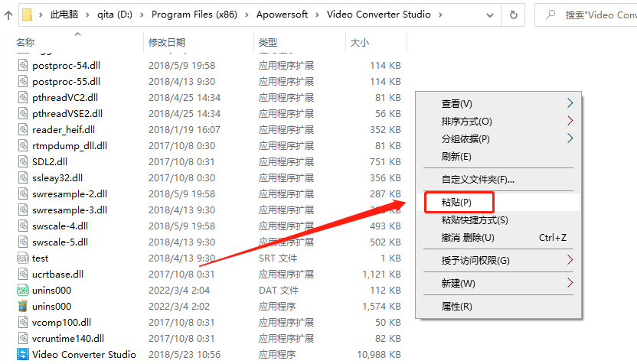Select the swscale-5.dll file icon
637x364 pixels.
pyautogui.click(x=23, y=242)
